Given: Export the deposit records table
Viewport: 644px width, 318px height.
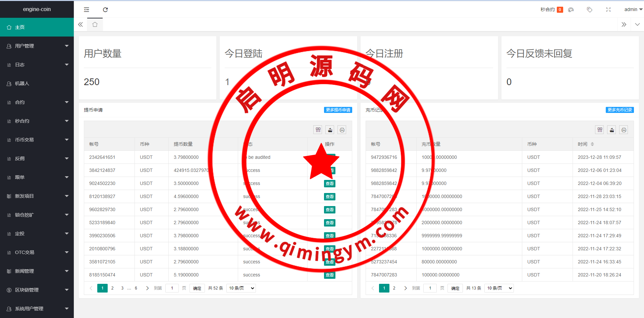Looking at the screenshot, I should click(x=612, y=130).
